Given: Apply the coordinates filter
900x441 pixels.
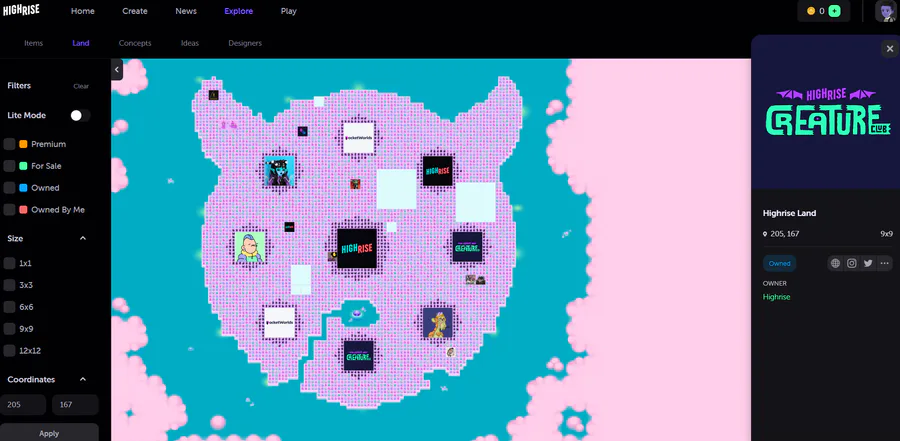Looking at the screenshot, I should (x=49, y=432).
